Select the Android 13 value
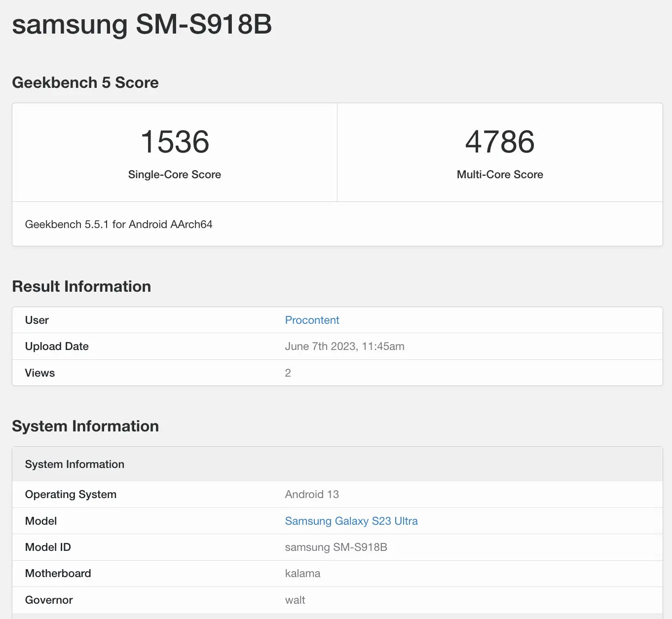672x619 pixels. (x=312, y=494)
